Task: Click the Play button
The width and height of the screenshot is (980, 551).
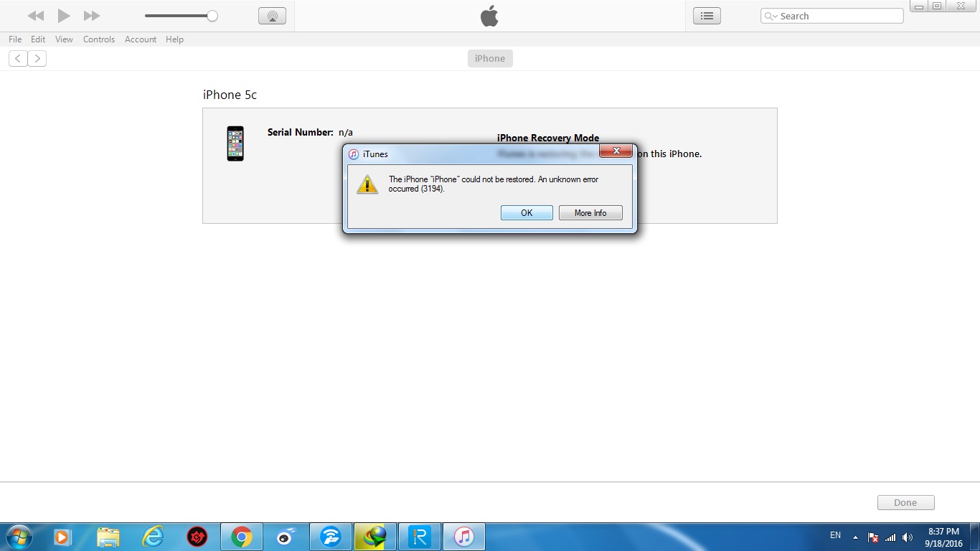Action: [64, 16]
